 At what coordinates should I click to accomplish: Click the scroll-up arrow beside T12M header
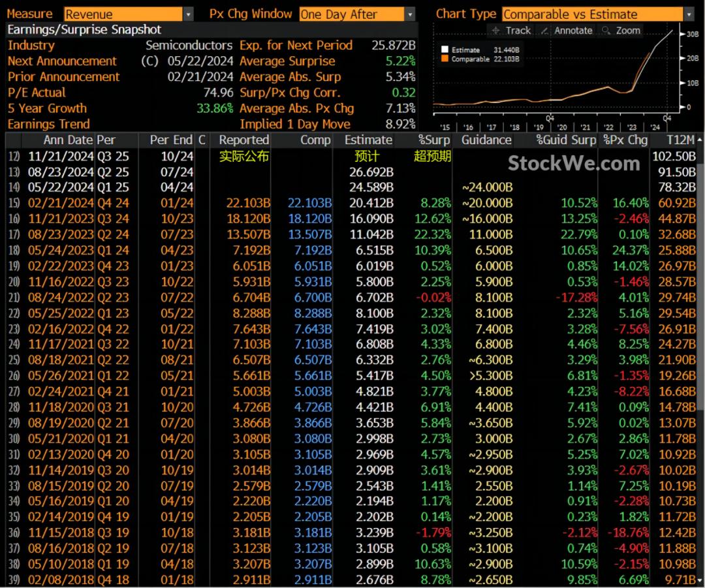(x=700, y=140)
